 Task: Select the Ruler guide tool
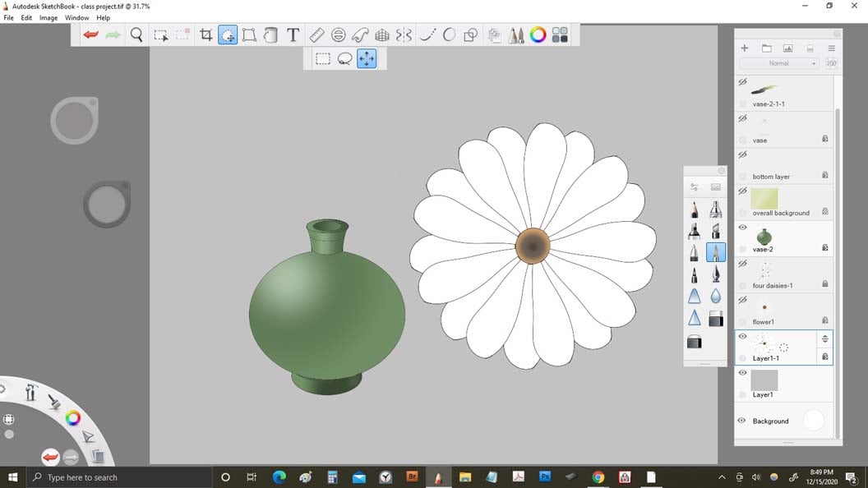tap(316, 35)
